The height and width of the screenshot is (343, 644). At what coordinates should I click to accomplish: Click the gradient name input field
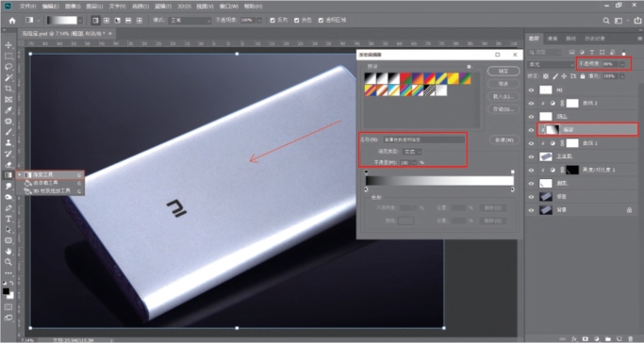click(x=423, y=139)
